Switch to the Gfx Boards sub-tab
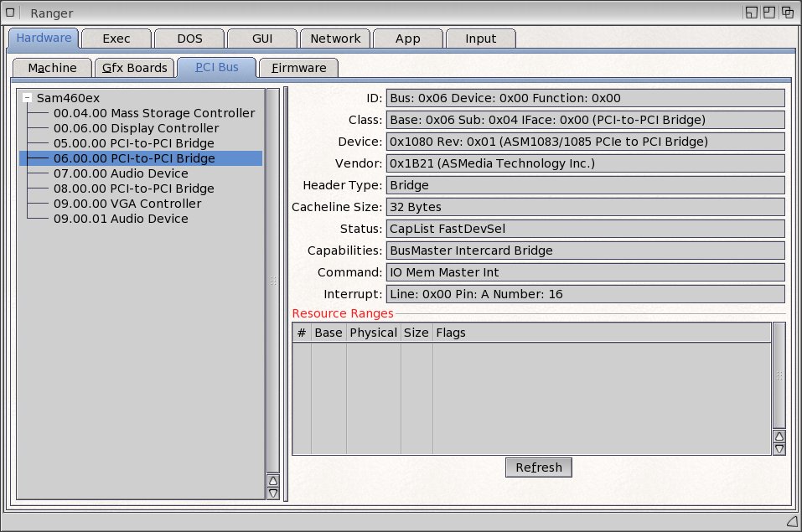 click(134, 68)
